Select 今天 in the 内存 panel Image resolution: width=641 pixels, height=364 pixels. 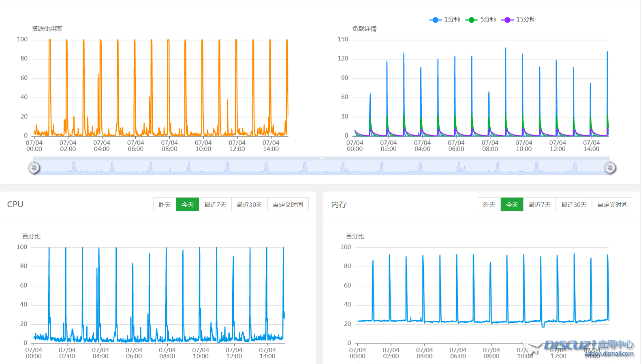point(512,204)
